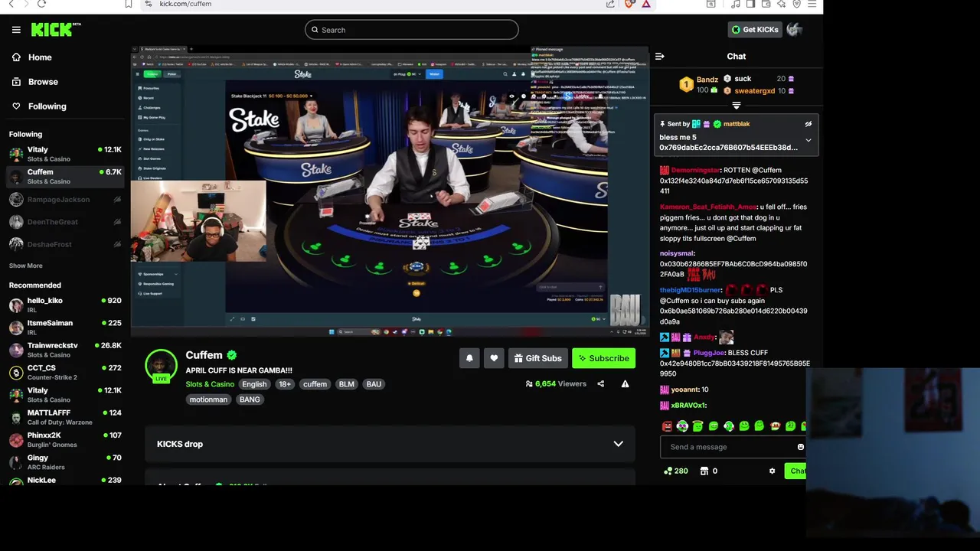Click the share stream icon
Viewport: 980px width, 551px height.
(x=600, y=384)
